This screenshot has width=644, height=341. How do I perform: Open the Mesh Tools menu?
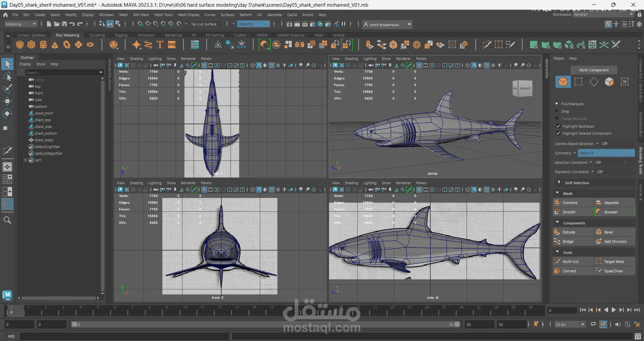tap(163, 15)
